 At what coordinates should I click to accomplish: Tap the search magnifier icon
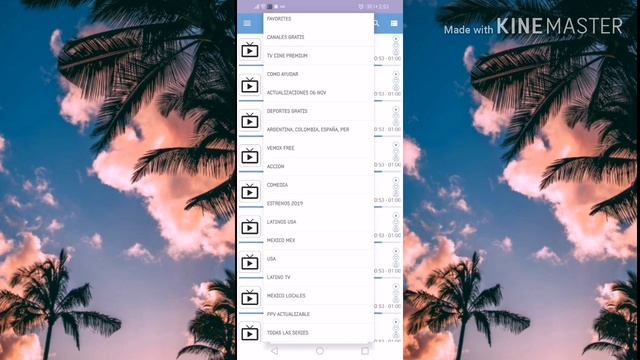[377, 23]
